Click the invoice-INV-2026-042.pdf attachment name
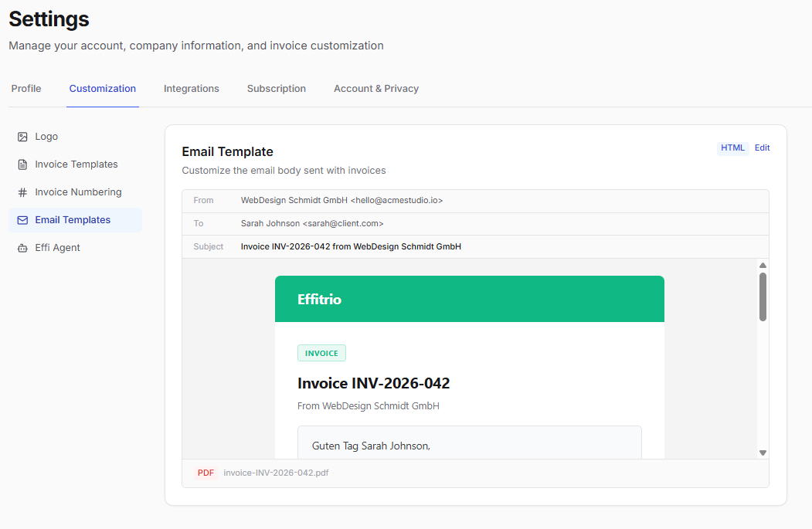Image resolution: width=812 pixels, height=529 pixels. [x=276, y=473]
